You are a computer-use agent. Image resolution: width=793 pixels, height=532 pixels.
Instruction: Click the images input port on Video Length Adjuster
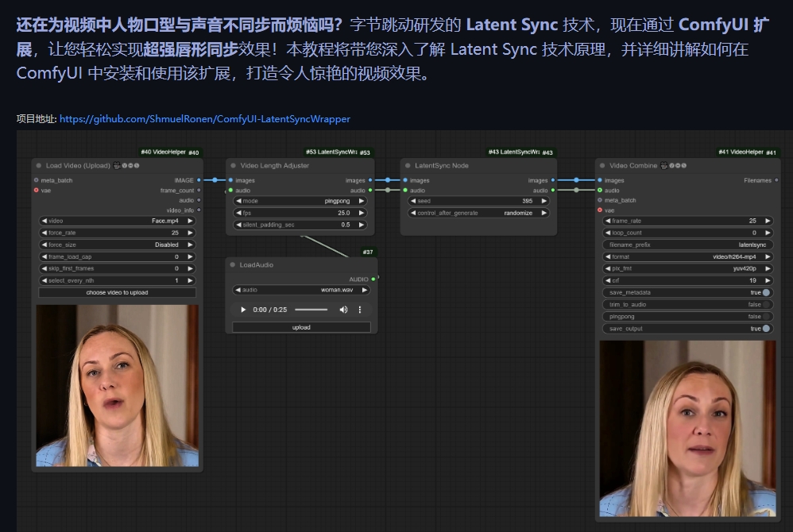point(230,180)
